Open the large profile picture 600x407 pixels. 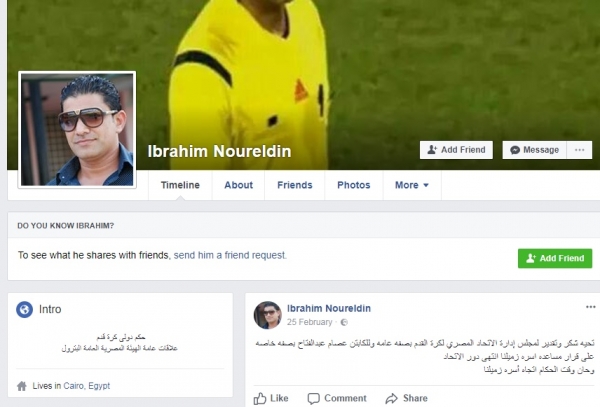point(77,130)
